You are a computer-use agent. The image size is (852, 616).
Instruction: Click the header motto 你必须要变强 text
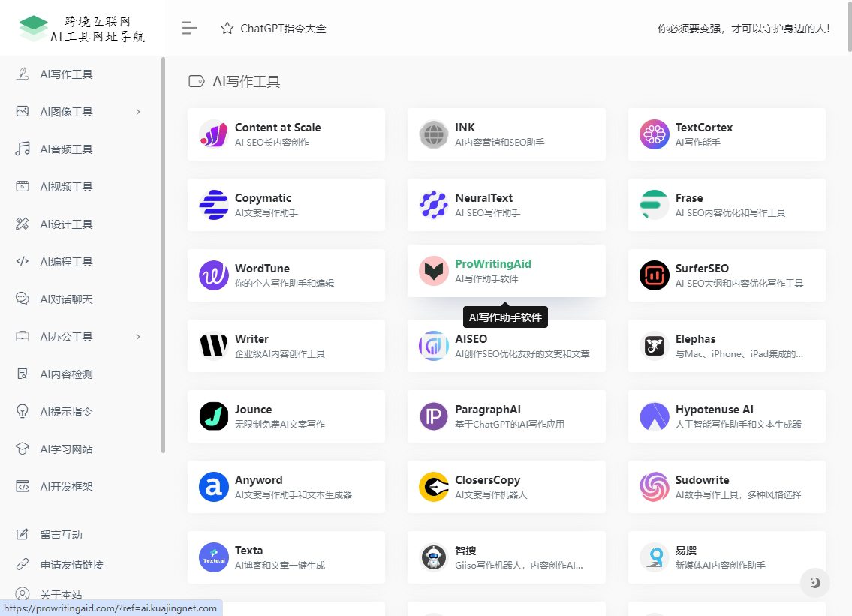click(x=743, y=29)
